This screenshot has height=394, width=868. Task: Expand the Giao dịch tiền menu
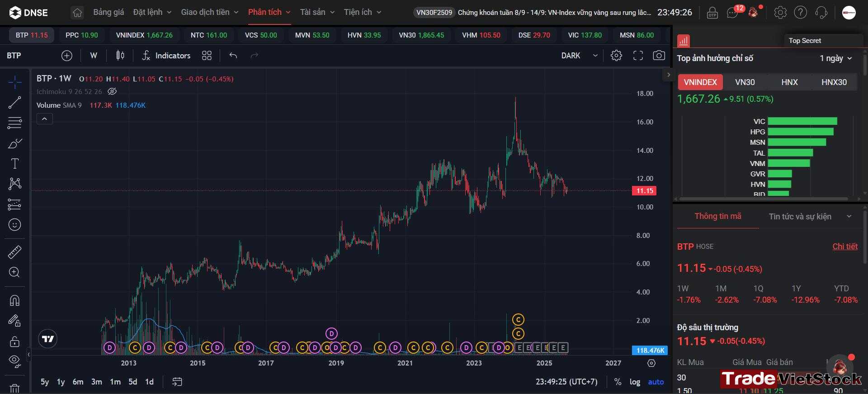coord(210,12)
